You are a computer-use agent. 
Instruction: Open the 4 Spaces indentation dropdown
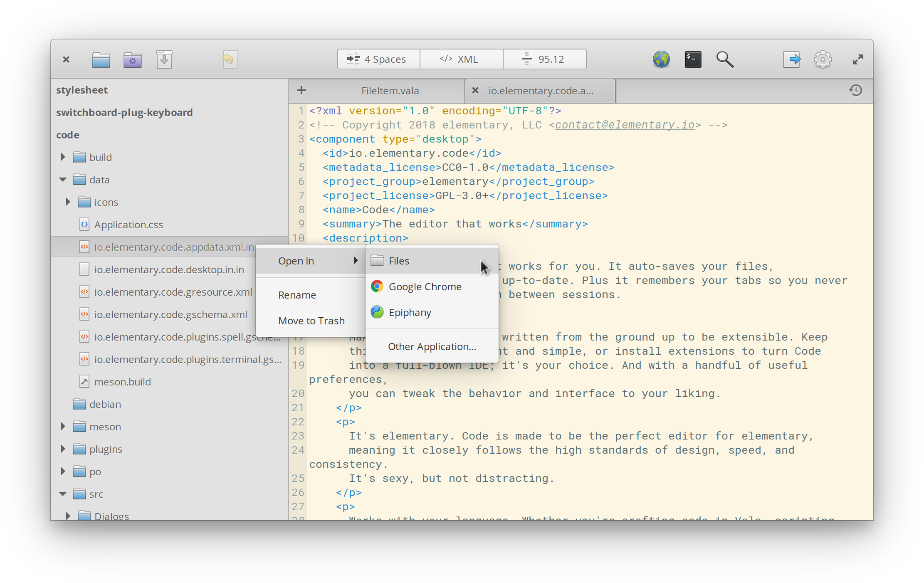point(378,59)
